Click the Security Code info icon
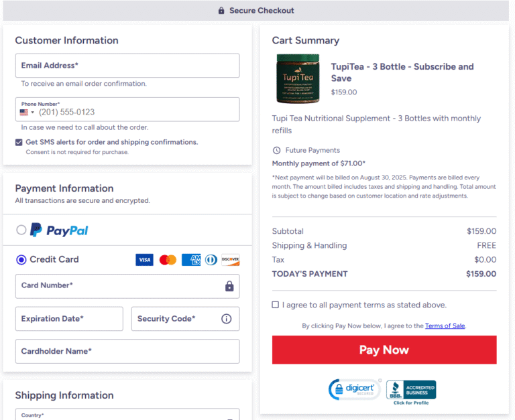 [226, 319]
